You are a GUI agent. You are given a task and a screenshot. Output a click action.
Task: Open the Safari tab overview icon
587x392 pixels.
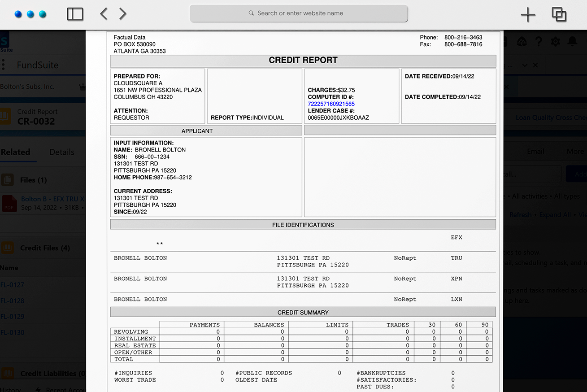[x=559, y=14]
